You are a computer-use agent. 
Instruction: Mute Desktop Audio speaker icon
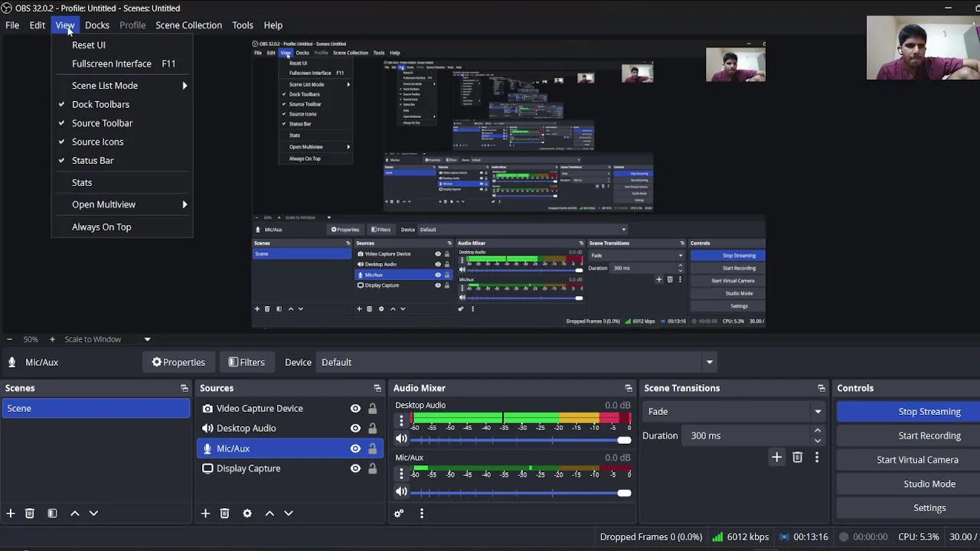tap(401, 439)
